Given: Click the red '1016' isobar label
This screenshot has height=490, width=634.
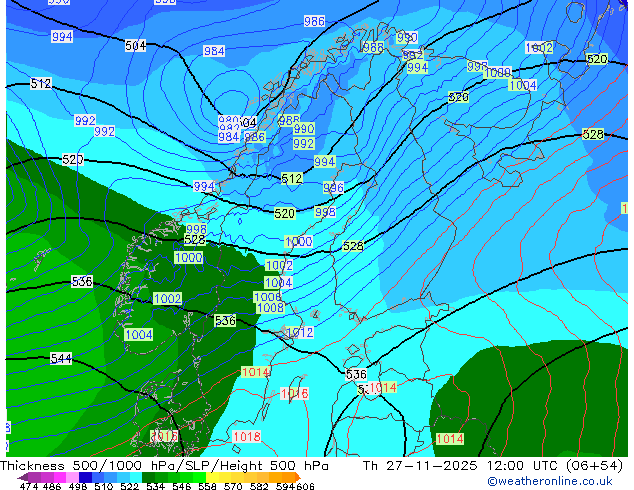Looking at the screenshot, I should [294, 393].
